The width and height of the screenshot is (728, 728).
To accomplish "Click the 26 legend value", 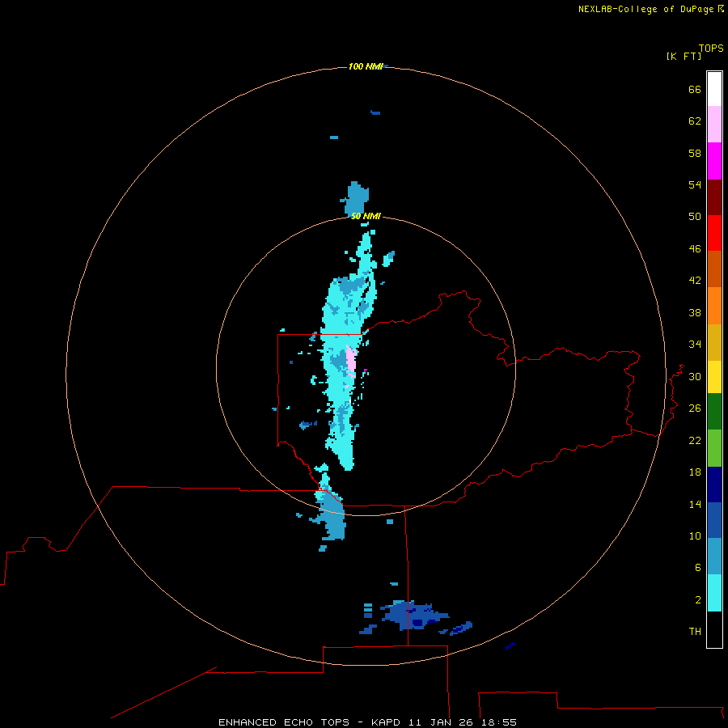I will (x=695, y=408).
